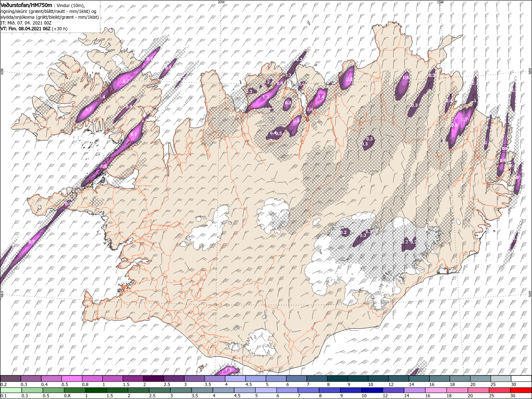Click the forecast offset text (+30 h)
This screenshot has width=532, height=399.
pos(60,29)
